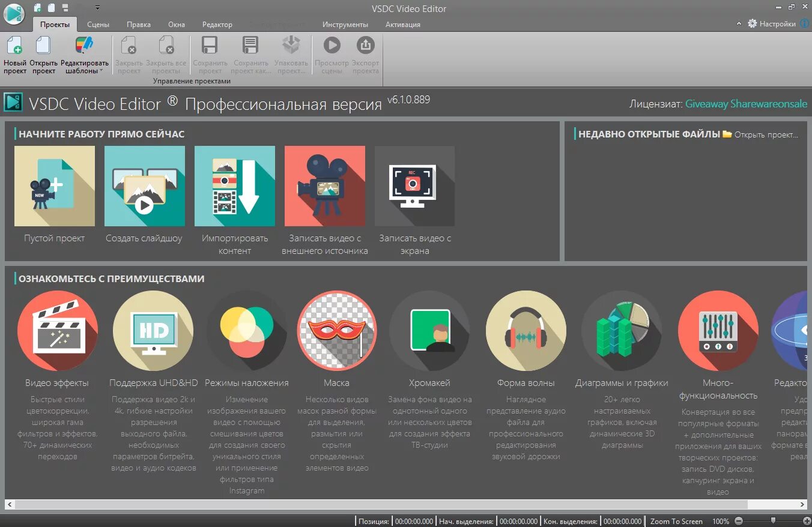Click the zoom slider handle in status bar

coord(773,520)
